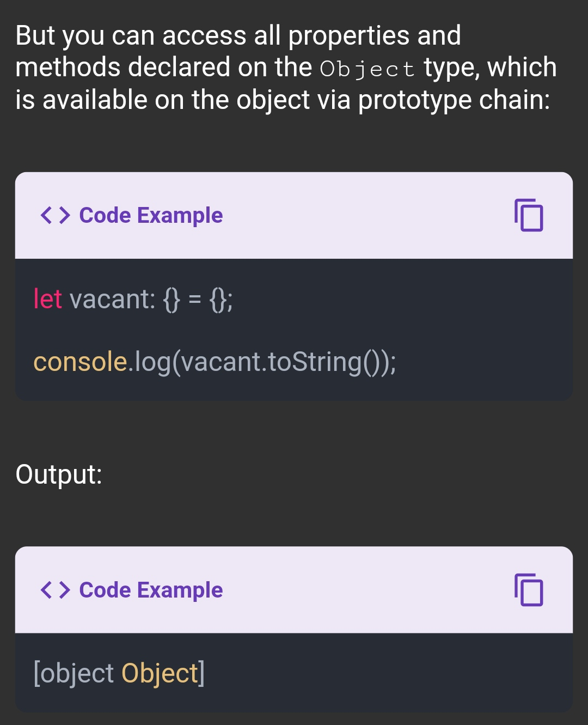This screenshot has width=588, height=725.
Task: Click the yellow 'Object' word in output block
Action: click(160, 674)
